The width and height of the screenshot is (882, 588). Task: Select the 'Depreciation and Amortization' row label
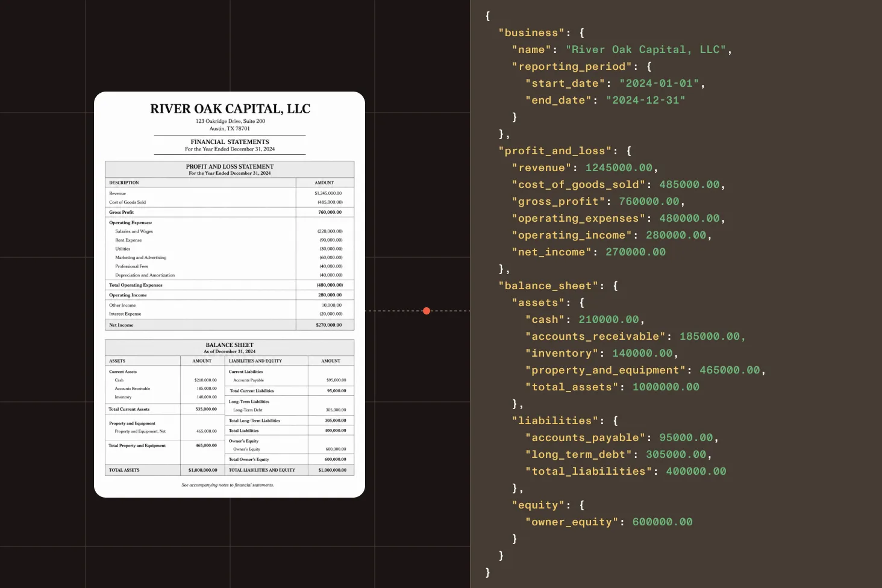click(x=145, y=275)
